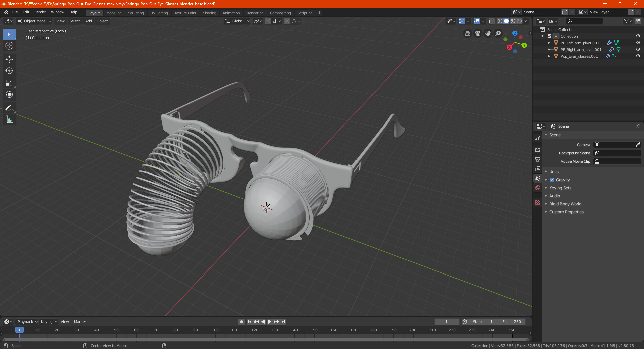The image size is (644, 349).
Task: Open the Marker menu in the timeline
Action: [80, 322]
